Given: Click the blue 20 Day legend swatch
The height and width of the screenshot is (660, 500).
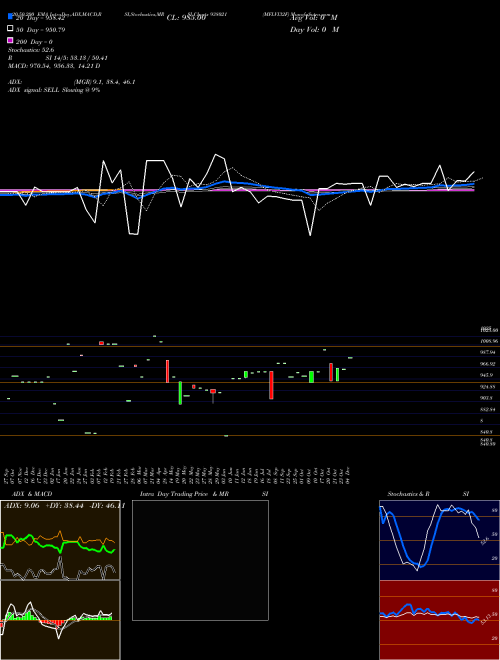Looking at the screenshot, I should [11, 17].
